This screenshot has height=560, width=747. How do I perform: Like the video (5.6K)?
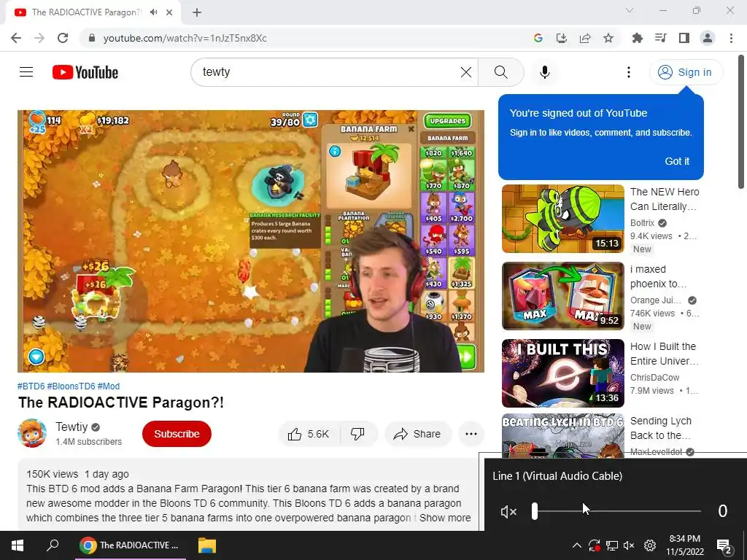[309, 434]
